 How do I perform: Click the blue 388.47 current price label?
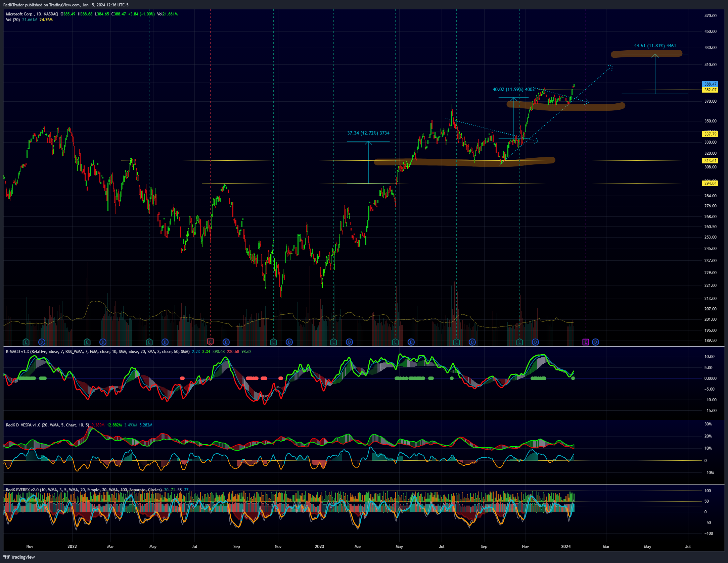pyautogui.click(x=710, y=84)
